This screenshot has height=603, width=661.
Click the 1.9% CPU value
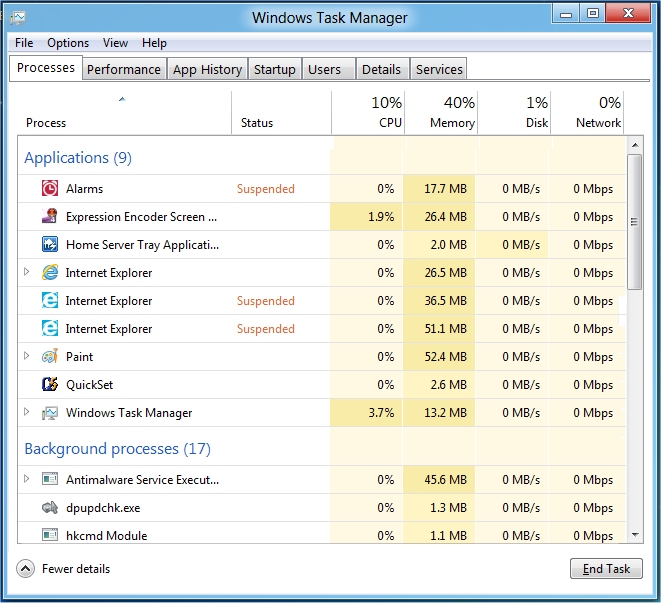(x=381, y=217)
